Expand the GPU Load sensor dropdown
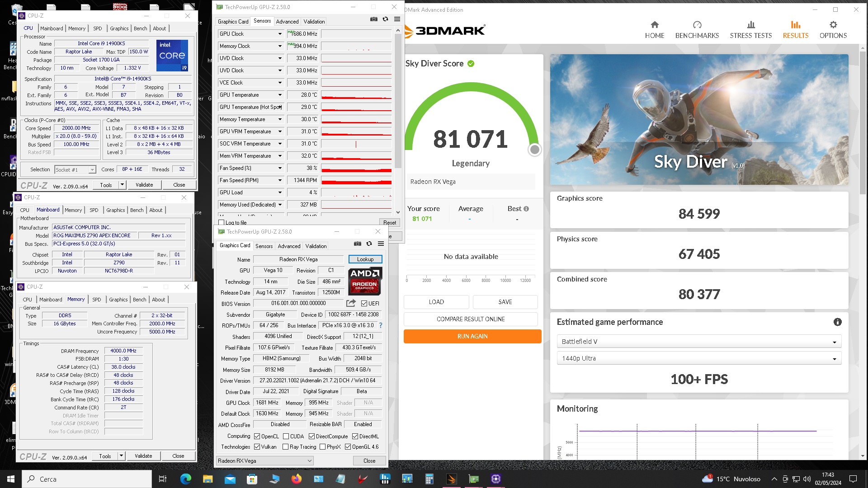Viewport: 868px width, 488px height. 280,192
